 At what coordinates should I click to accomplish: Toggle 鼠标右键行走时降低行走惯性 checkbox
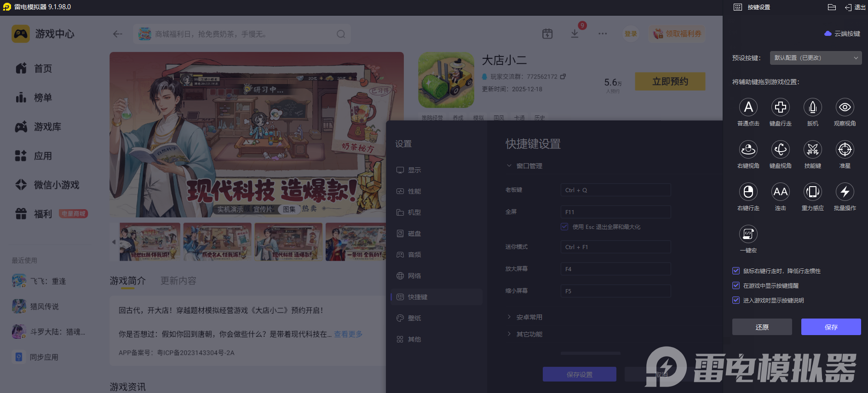(736, 271)
